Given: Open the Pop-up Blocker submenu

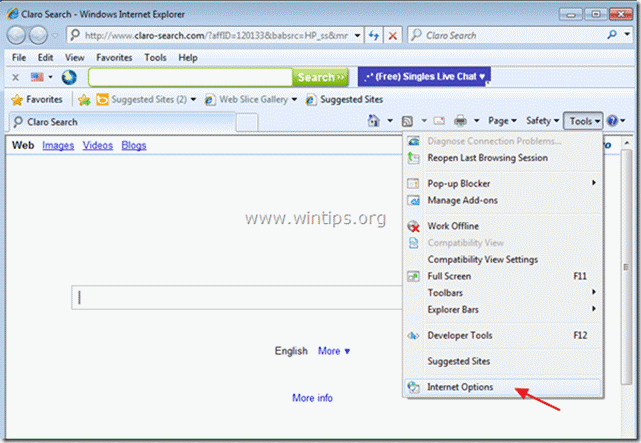Looking at the screenshot, I should [x=503, y=183].
